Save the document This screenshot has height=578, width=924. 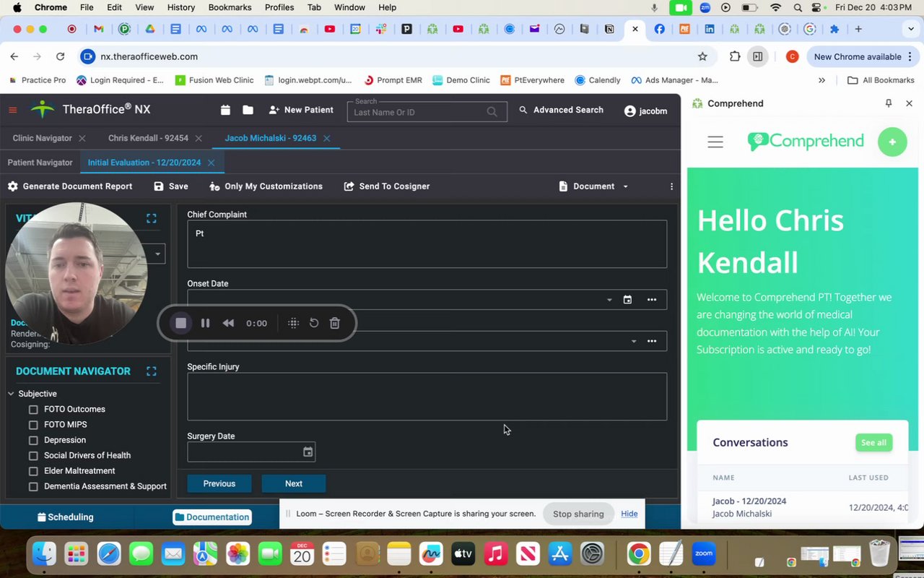[171, 186]
